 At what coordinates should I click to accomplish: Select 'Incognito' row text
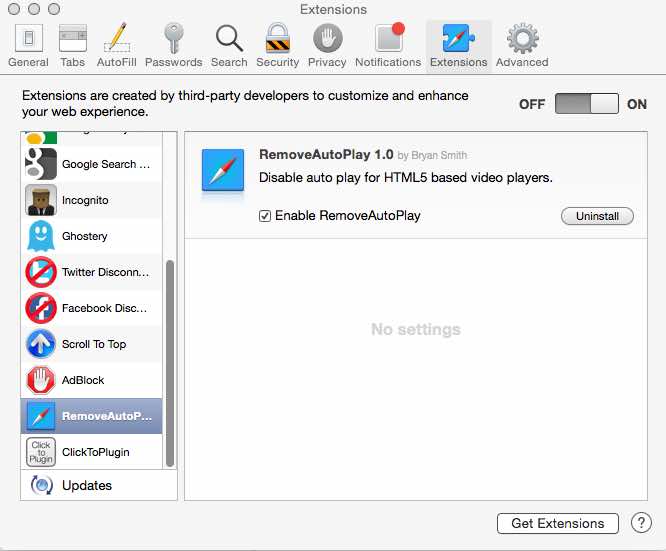point(85,200)
